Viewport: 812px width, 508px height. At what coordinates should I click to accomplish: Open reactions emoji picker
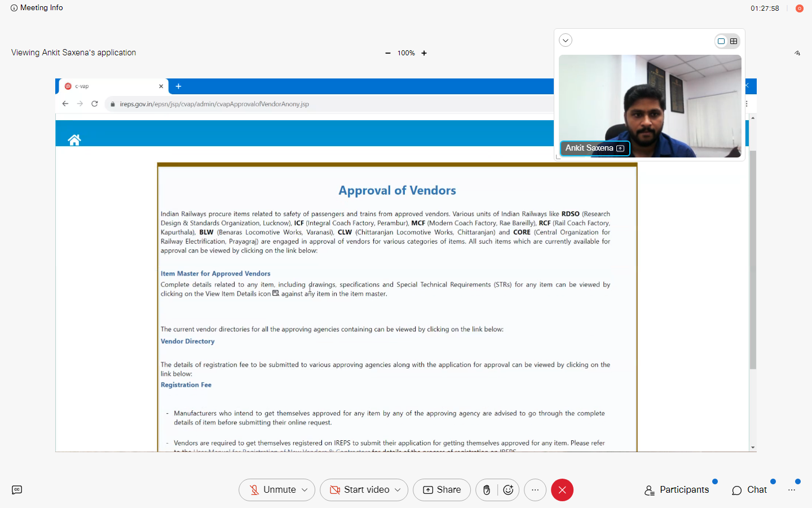(x=508, y=490)
